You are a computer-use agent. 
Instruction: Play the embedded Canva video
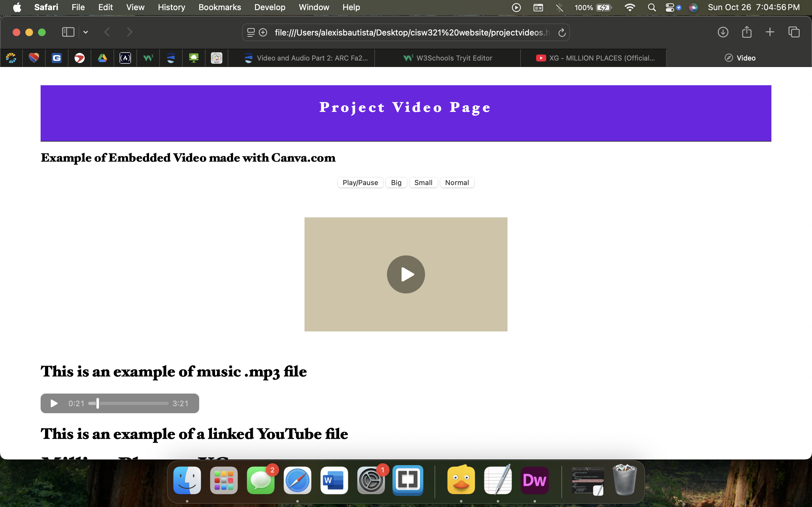click(406, 274)
